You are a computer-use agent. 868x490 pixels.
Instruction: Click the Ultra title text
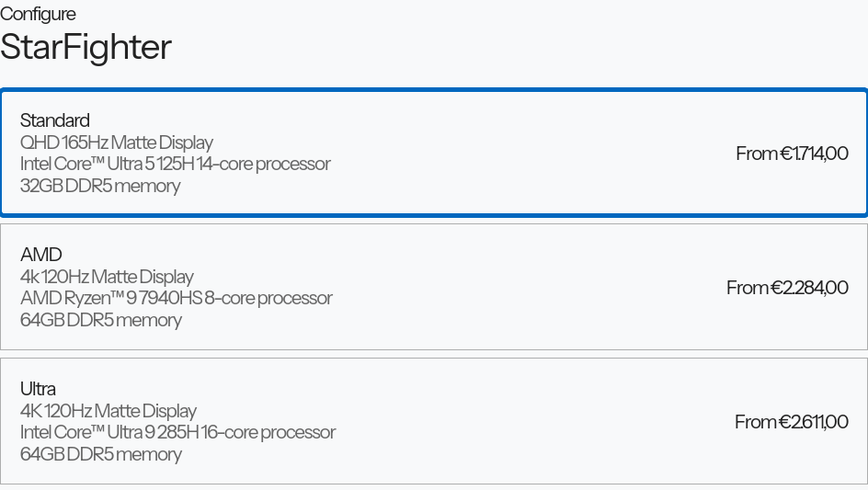38,389
